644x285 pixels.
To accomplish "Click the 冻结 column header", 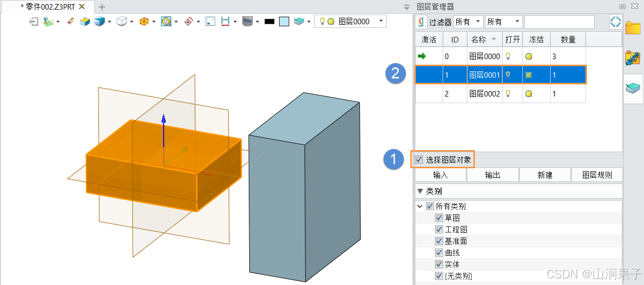I will 536,39.
